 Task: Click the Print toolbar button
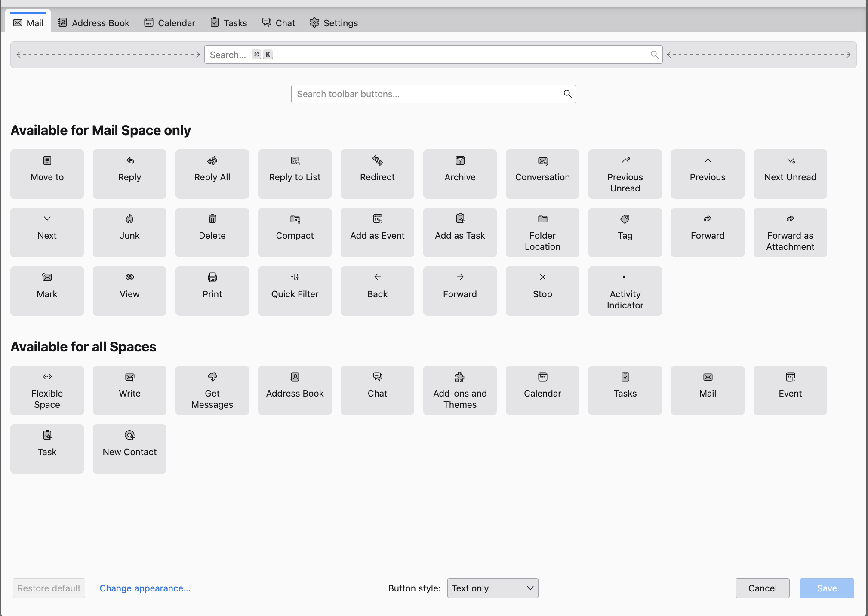pyautogui.click(x=212, y=291)
